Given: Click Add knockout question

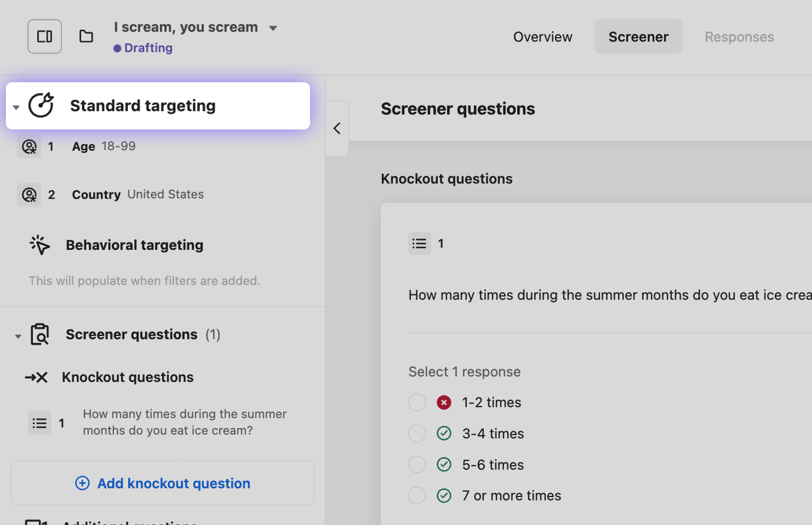Looking at the screenshot, I should pos(163,483).
